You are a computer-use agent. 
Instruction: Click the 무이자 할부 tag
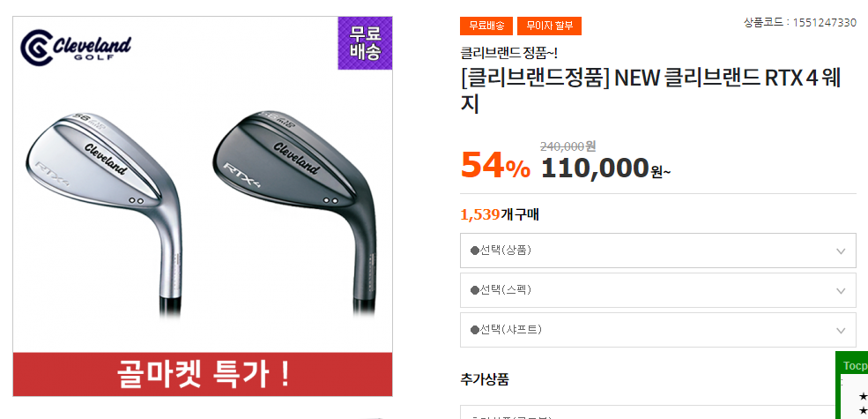click(549, 26)
